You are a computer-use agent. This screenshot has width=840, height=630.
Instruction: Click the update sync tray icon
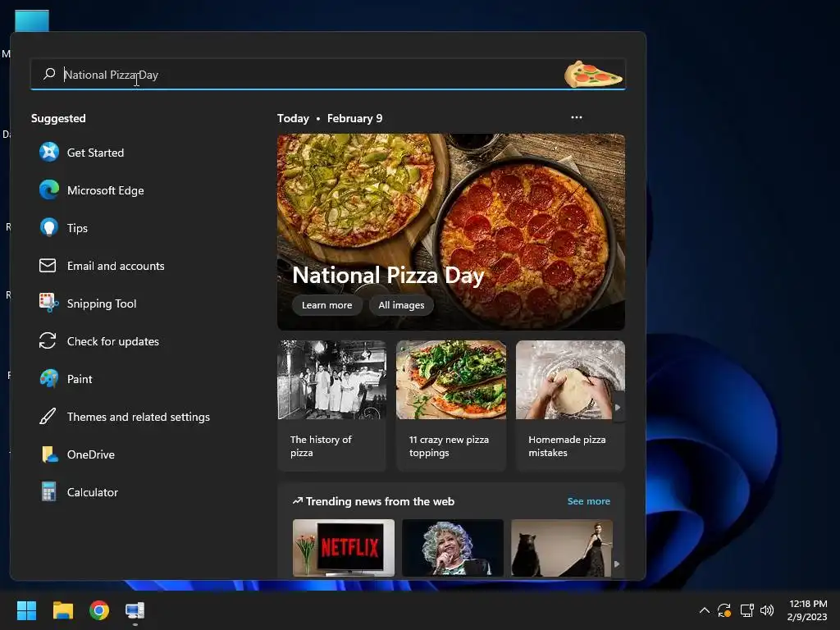[x=724, y=610]
